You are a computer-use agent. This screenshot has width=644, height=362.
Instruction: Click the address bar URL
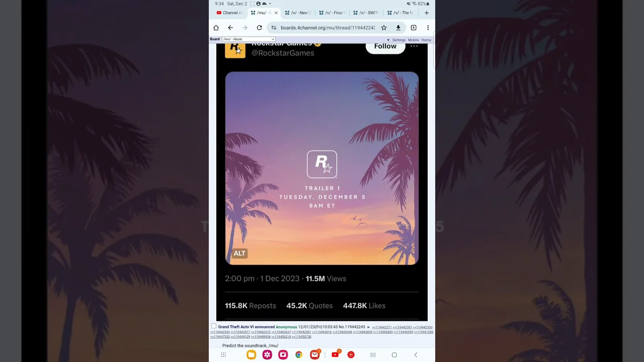pos(328,28)
